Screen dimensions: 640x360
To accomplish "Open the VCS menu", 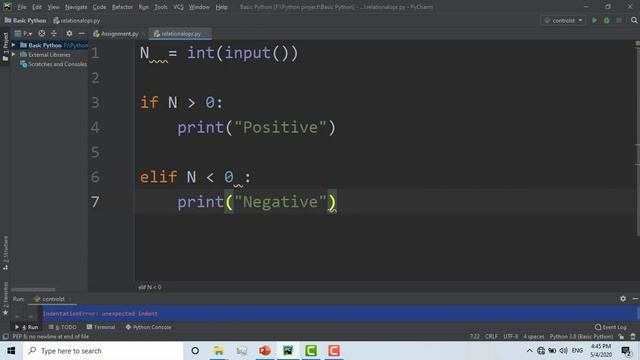I will 178,7.
